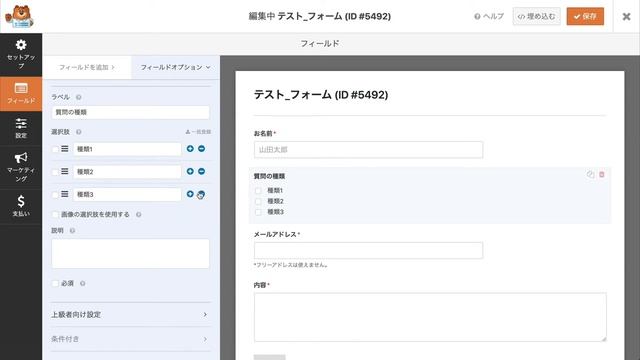Click the 質問の種類 label in preview
This screenshot has height=360, width=640.
(x=269, y=176)
